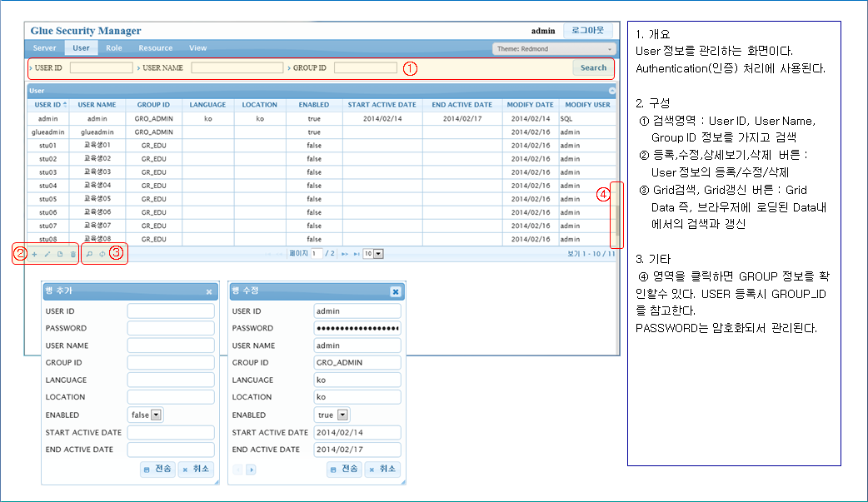Screen dimensions: 868x502
Task: Click the Search button
Action: point(593,68)
